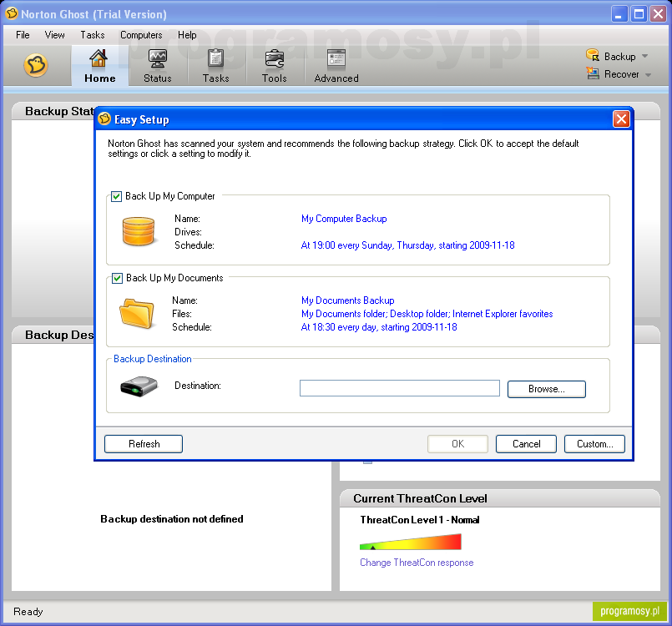This screenshot has width=672, height=626.
Task: Click the yellow documents folder icon
Action: click(x=137, y=313)
